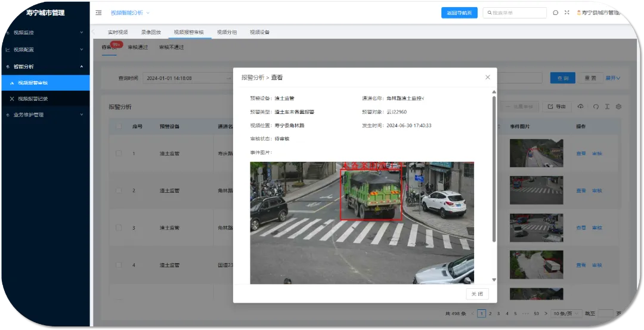The width and height of the screenshot is (644, 330).
Task: Toggle fullscreen with the expand arrows icon
Action: click(567, 13)
